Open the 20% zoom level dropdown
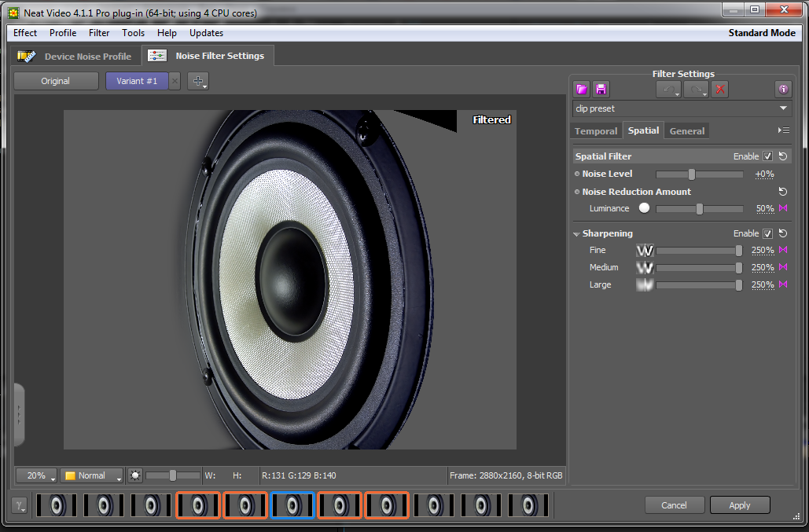The width and height of the screenshot is (809, 532). click(x=36, y=475)
